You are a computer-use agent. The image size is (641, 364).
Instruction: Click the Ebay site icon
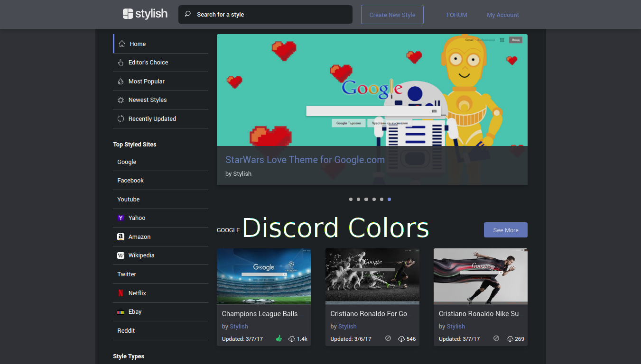pos(121,312)
